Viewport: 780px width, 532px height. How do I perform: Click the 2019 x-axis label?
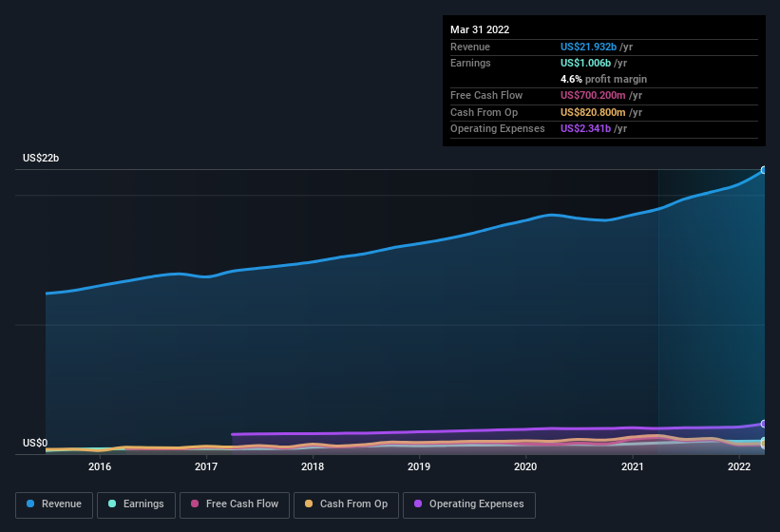419,466
